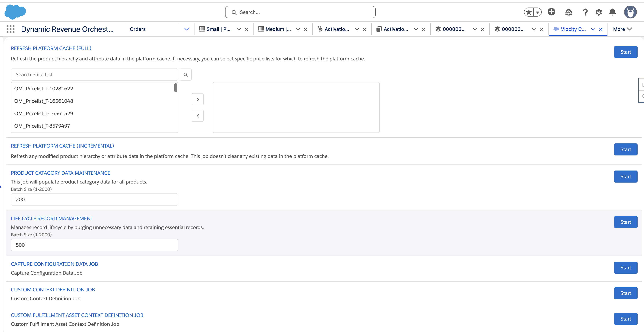The image size is (644, 332).
Task: Expand the Vlocity C... tab menu chevron
Action: 593,29
